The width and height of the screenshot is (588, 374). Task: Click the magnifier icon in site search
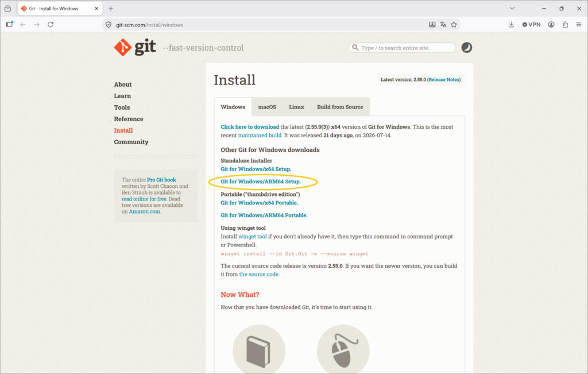(355, 48)
